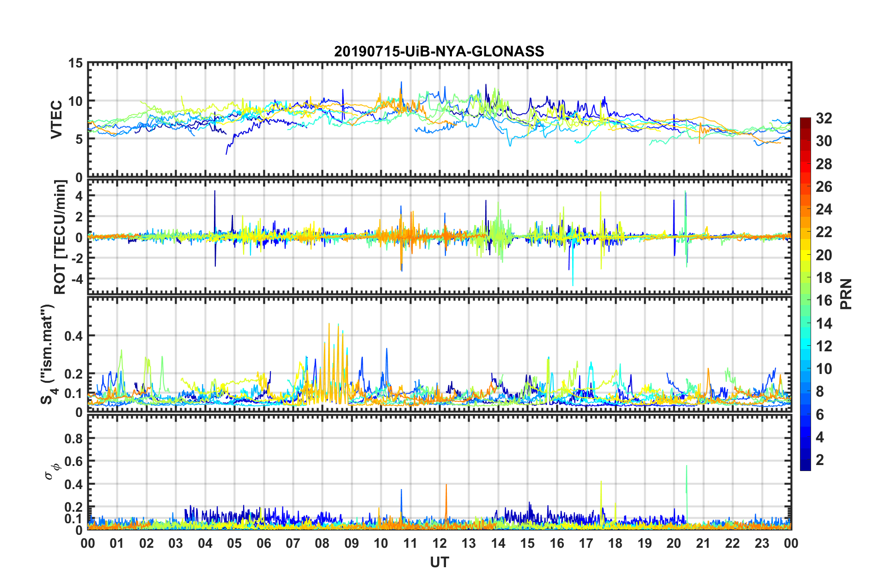Click the sigma-phi axis tick label 0.8

point(73,438)
